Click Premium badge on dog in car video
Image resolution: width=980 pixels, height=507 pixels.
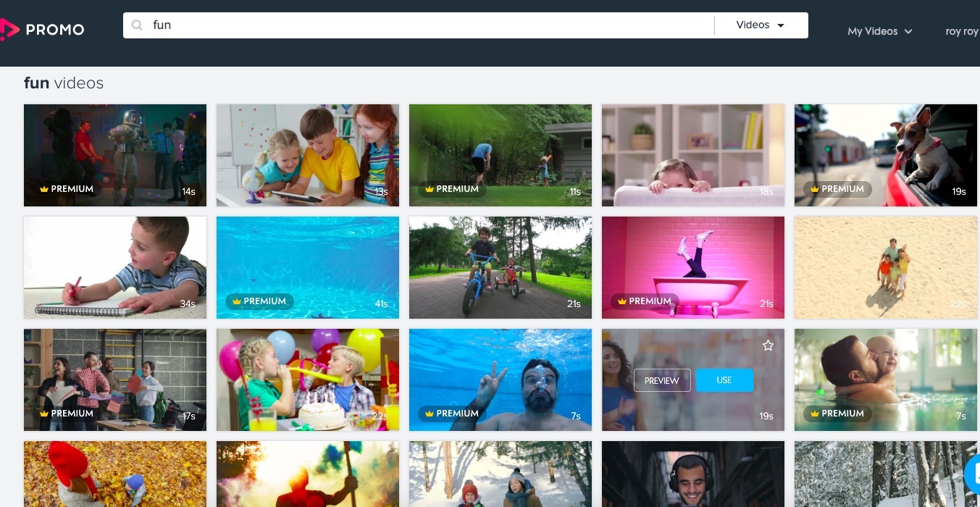(x=837, y=189)
